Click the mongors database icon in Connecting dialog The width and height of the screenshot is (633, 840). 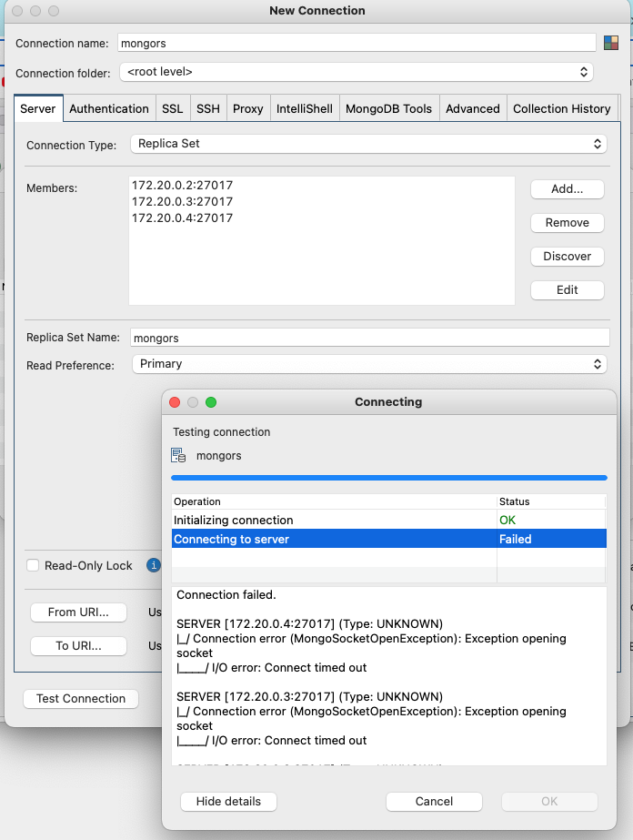179,455
